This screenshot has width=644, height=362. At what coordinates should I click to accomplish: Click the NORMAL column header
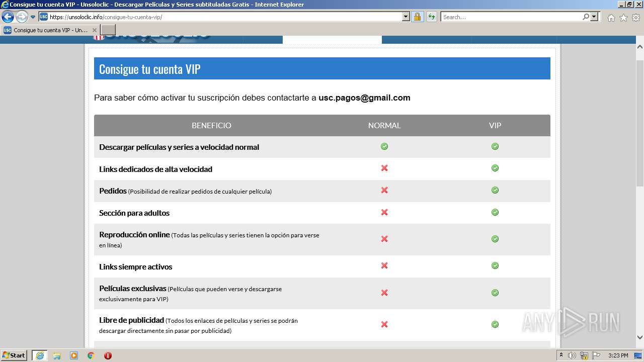tap(384, 126)
